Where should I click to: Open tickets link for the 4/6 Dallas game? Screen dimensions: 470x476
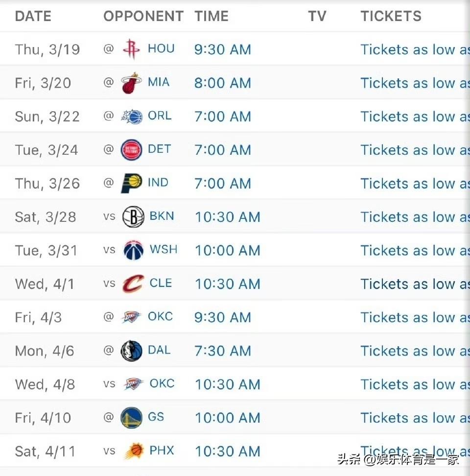(x=414, y=351)
